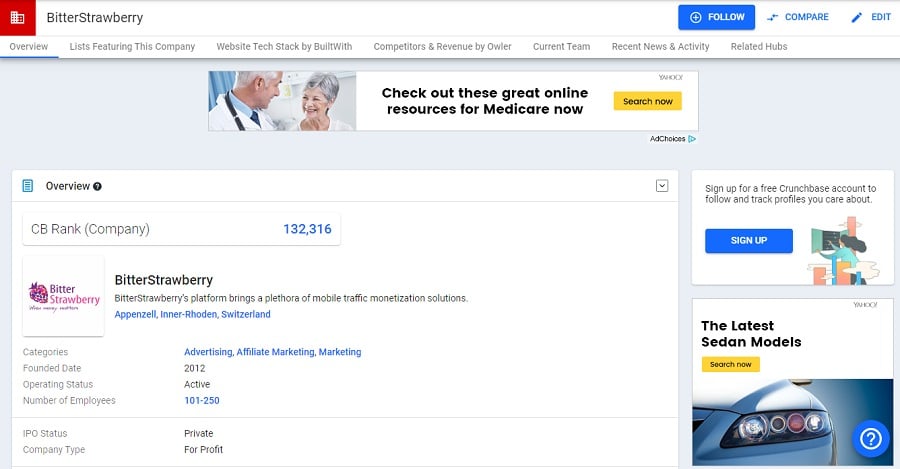Open the Marketing category link
Image resolution: width=900 pixels, height=469 pixels.
click(340, 352)
